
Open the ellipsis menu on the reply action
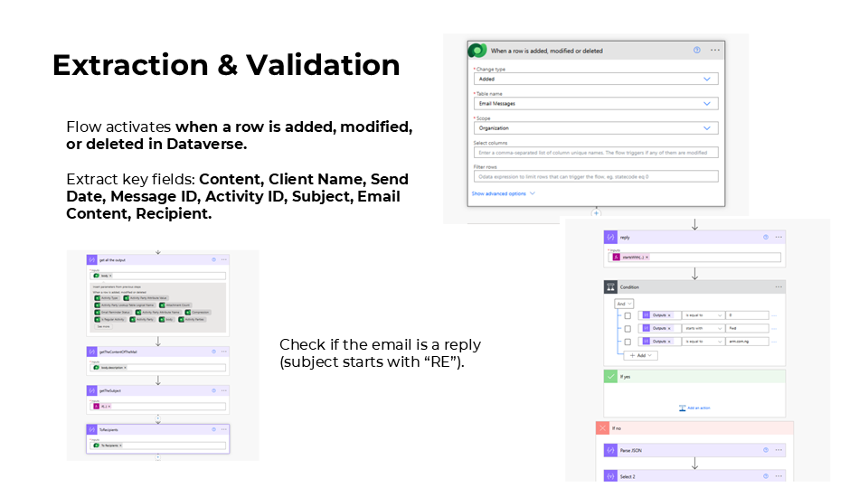pyautogui.click(x=778, y=237)
